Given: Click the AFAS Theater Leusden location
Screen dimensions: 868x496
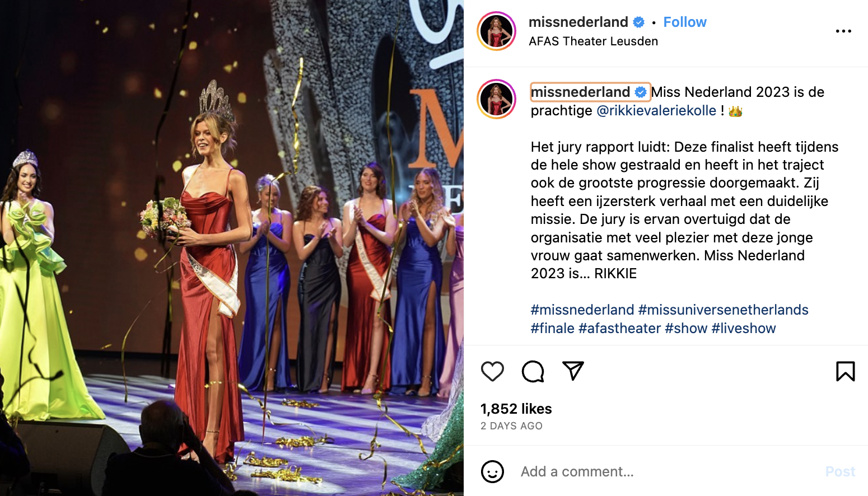Looking at the screenshot, I should (x=593, y=41).
